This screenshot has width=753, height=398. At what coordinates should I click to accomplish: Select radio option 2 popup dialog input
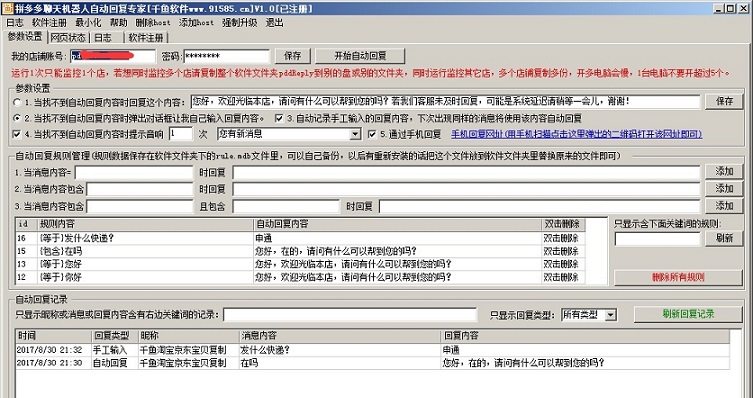(17, 118)
